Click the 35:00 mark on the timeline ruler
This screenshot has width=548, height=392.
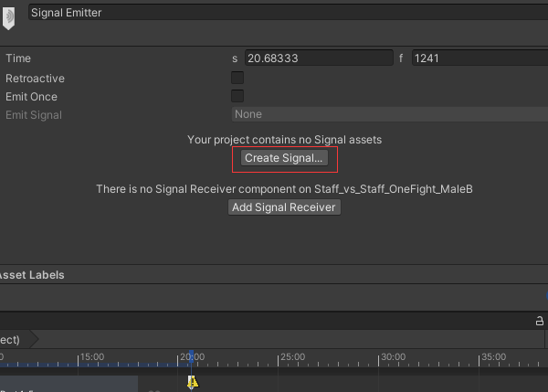tap(493, 356)
